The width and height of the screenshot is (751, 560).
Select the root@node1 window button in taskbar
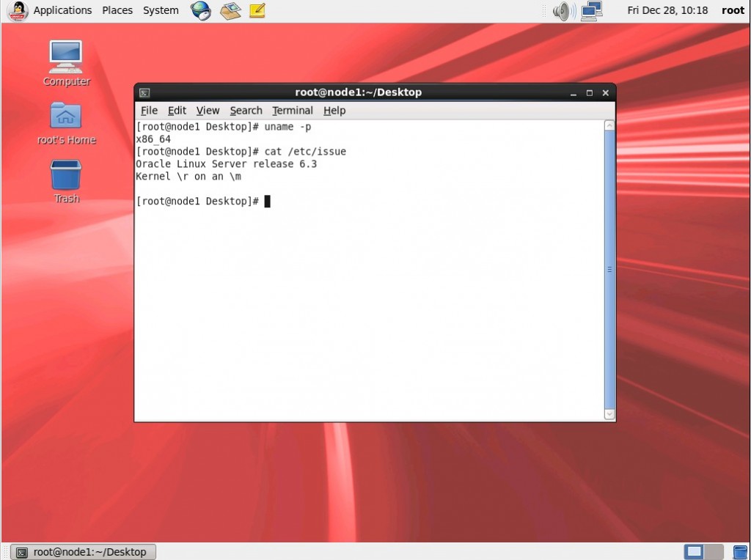(x=83, y=551)
